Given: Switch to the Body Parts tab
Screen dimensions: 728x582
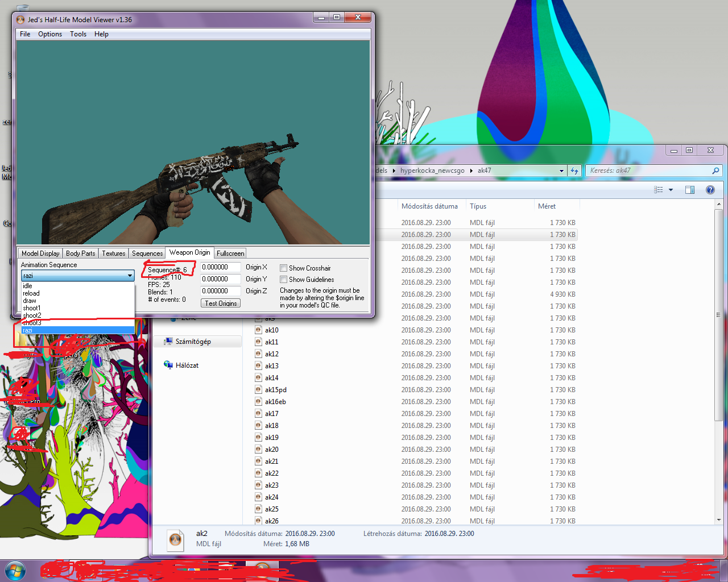Looking at the screenshot, I should pos(80,253).
